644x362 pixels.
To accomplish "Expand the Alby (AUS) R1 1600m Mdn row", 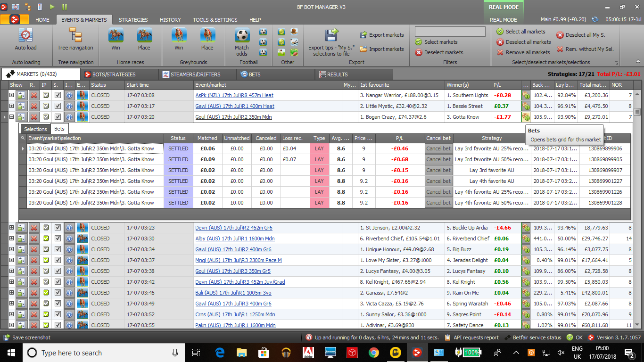I will tap(11, 239).
